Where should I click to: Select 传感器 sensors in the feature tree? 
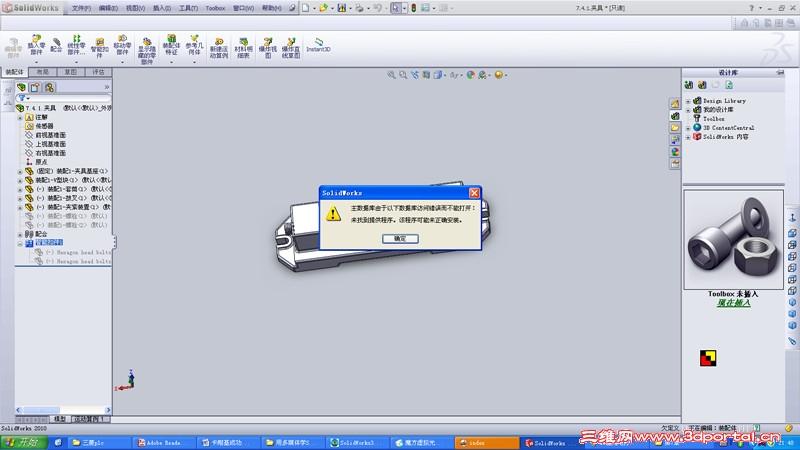coord(44,126)
